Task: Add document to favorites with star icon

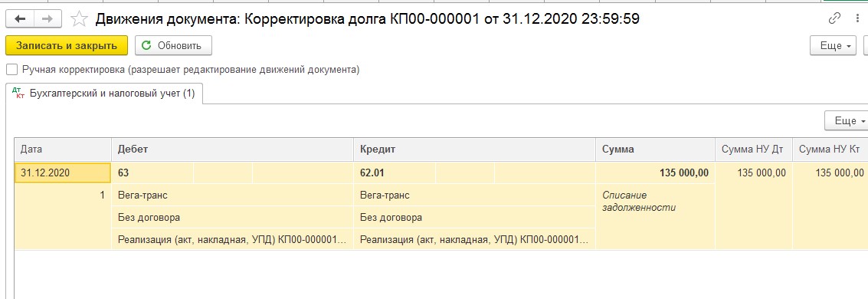Action: pyautogui.click(x=79, y=19)
